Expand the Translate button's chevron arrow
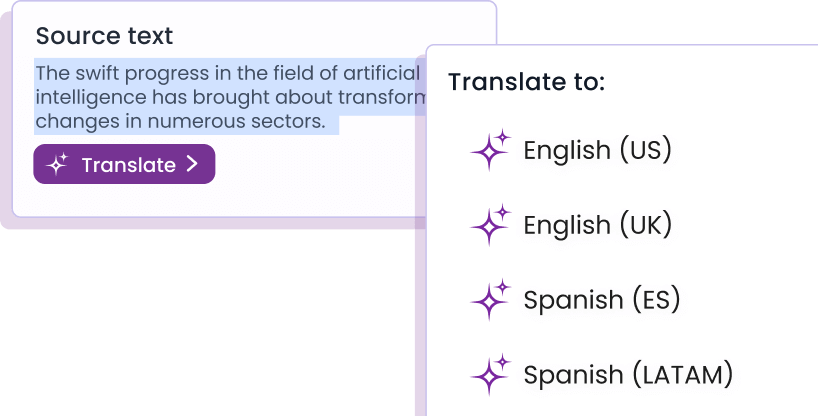818x416 pixels. [193, 165]
